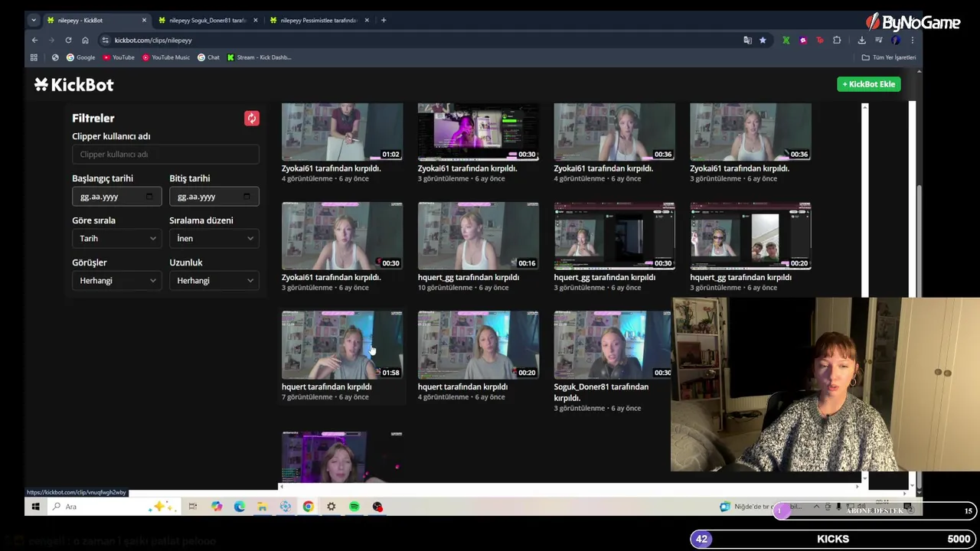Expand the Uzunluk Herhangi dropdown
The height and width of the screenshot is (551, 980).
214,280
